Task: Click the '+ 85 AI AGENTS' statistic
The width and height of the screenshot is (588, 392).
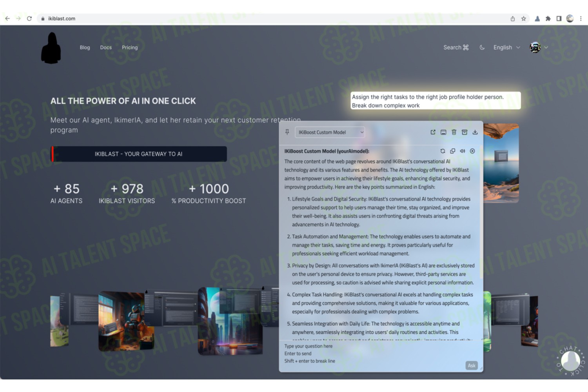Action: point(67,194)
